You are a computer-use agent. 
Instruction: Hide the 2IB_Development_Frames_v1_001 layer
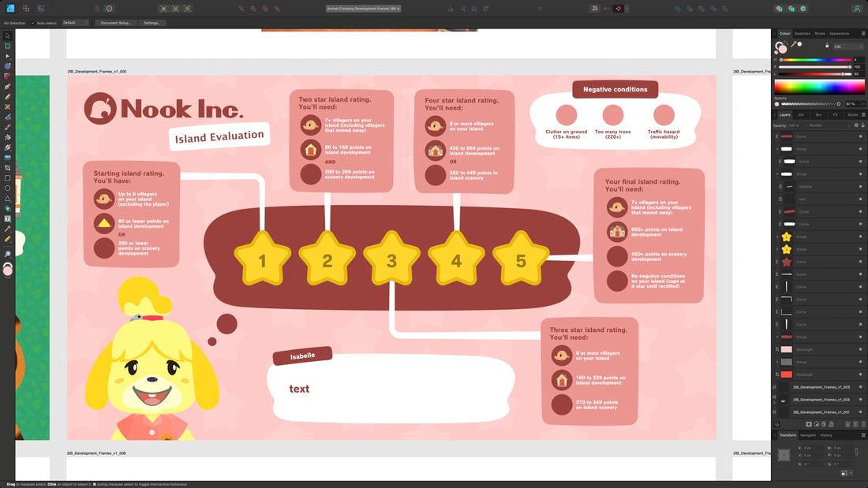pos(860,412)
